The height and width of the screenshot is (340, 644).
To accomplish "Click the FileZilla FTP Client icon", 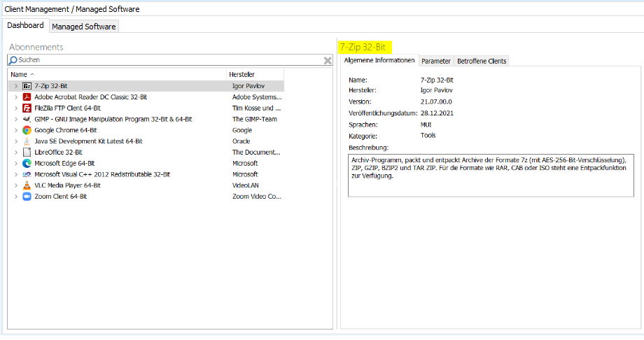I will (27, 108).
